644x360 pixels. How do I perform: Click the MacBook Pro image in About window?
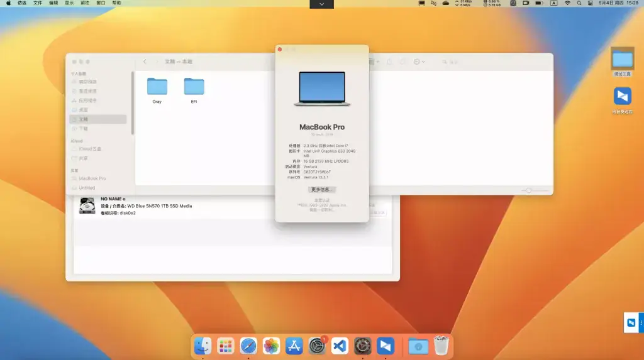point(322,89)
